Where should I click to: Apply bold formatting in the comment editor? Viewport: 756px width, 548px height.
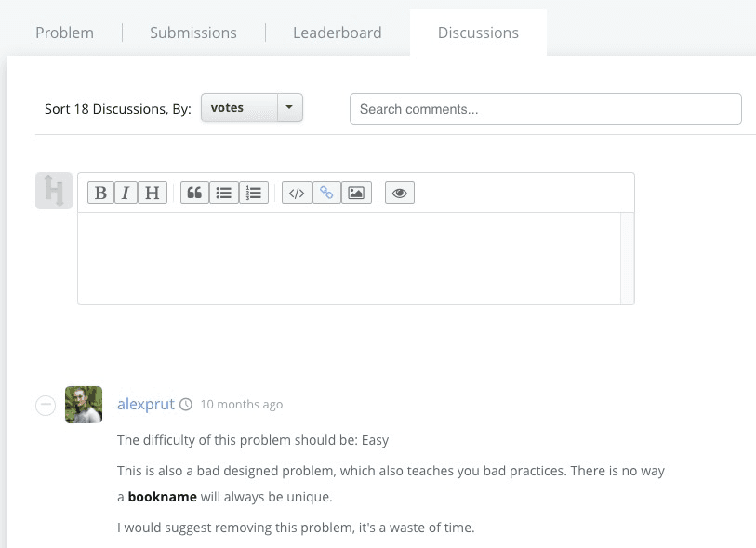pos(100,193)
